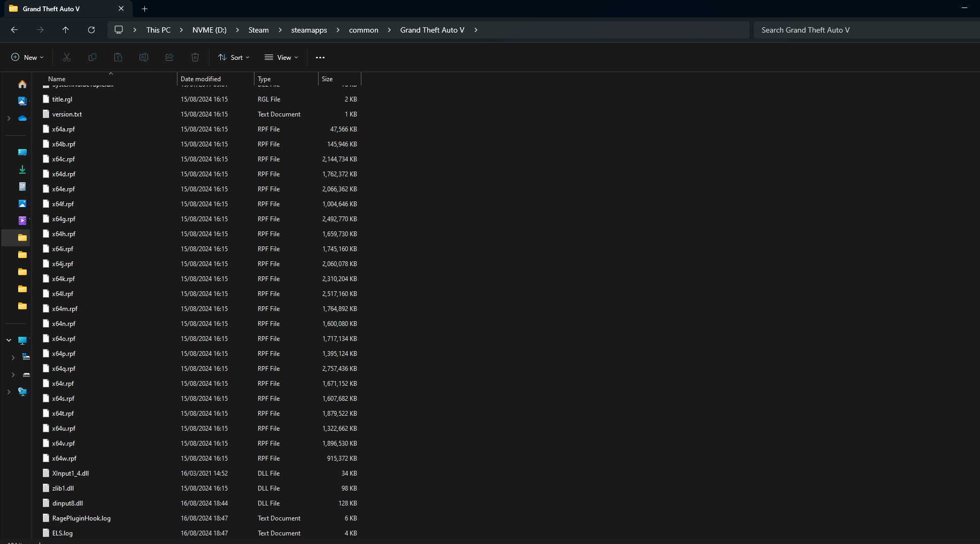Open the Sort dropdown

[234, 58]
